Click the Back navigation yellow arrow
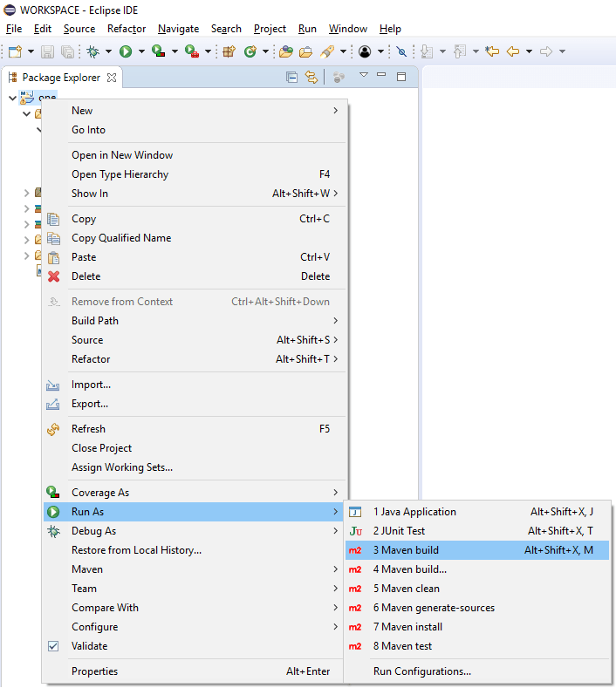 coord(512,51)
